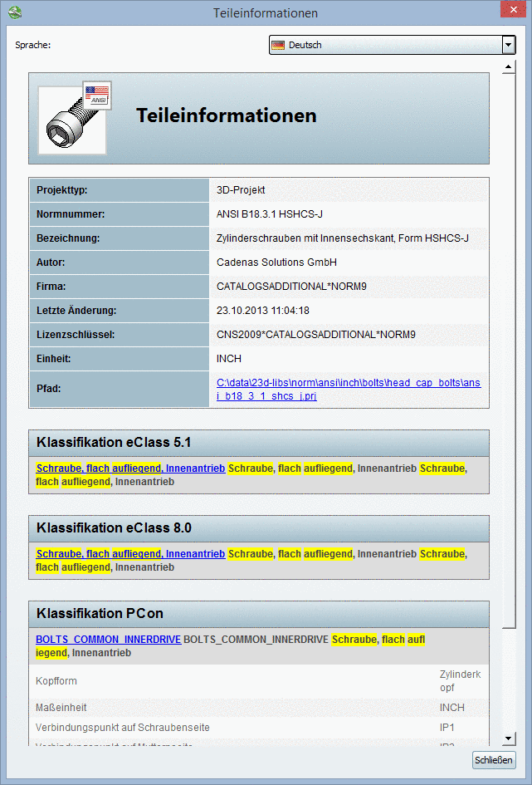Open the Sprache language dropdown
The height and width of the screenshot is (785, 532).
coord(392,45)
